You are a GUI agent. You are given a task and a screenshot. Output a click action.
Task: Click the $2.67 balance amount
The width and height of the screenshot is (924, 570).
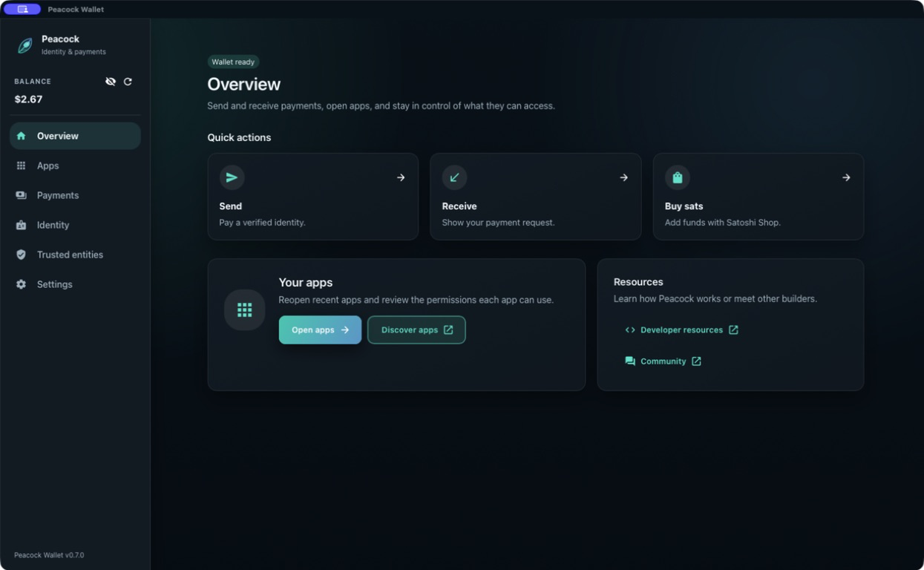(28, 99)
